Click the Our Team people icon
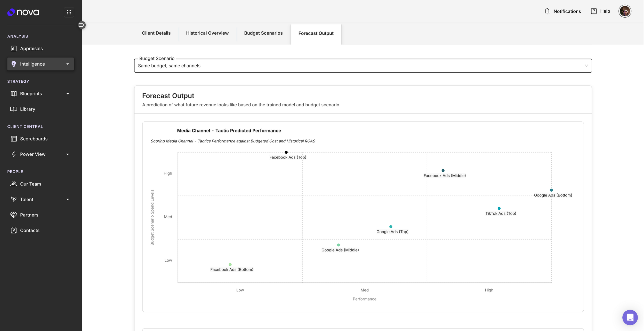This screenshot has height=331, width=644. pyautogui.click(x=14, y=184)
